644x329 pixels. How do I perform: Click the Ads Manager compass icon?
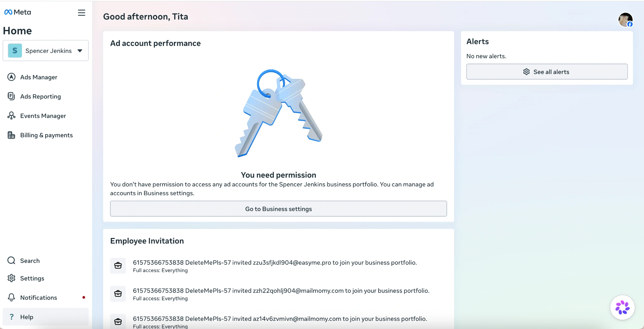coord(11,77)
